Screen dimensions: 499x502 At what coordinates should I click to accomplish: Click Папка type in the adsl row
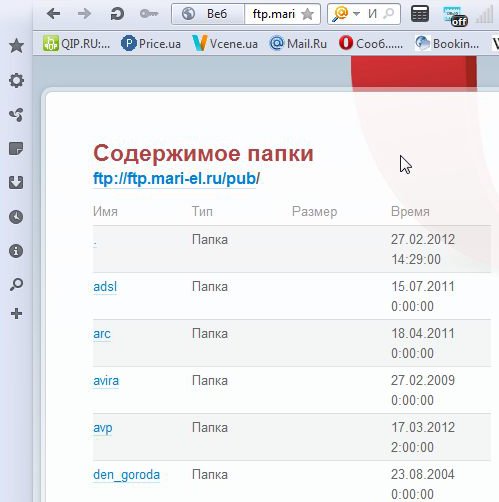pyautogui.click(x=210, y=287)
